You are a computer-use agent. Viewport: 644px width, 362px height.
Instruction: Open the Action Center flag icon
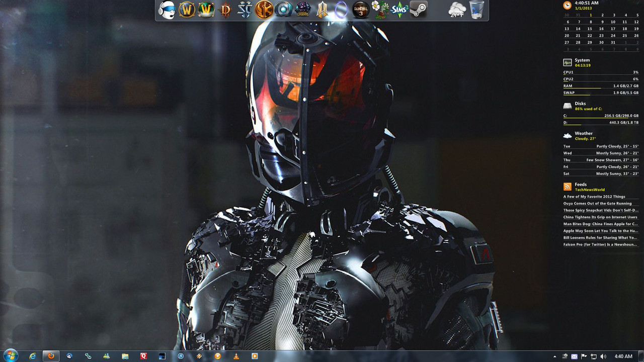click(x=584, y=356)
